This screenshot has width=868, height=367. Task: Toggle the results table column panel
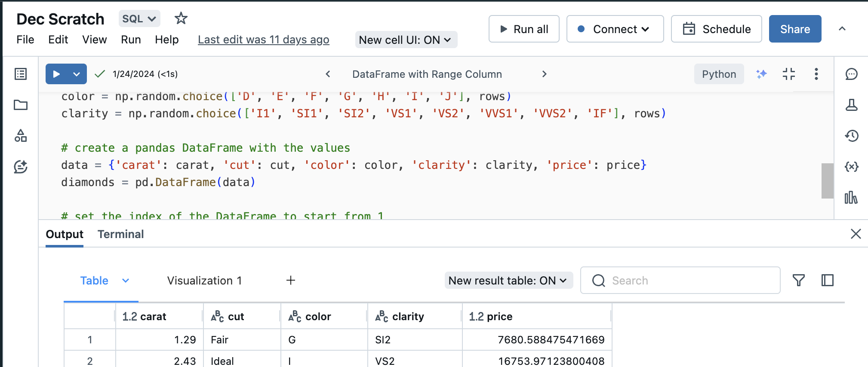[x=827, y=280]
